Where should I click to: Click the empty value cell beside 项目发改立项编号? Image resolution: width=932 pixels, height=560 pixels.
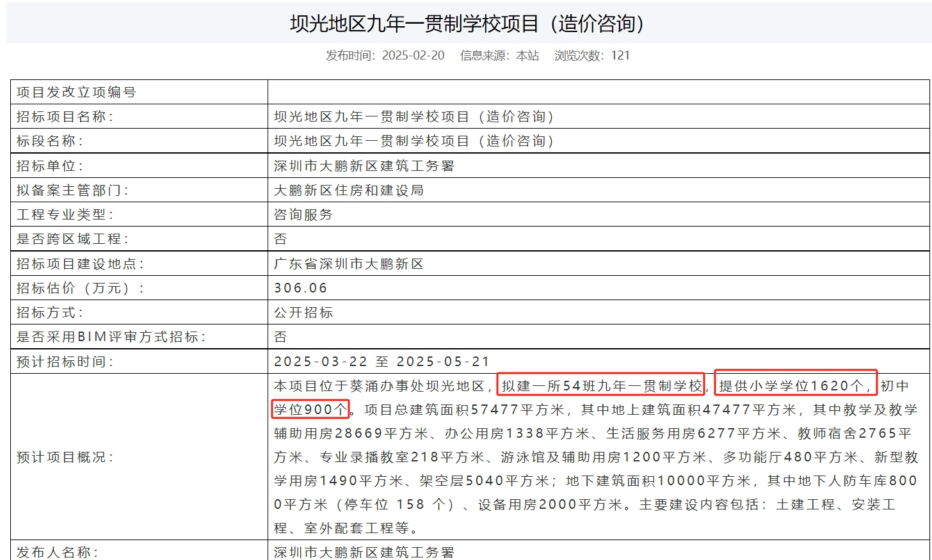pos(598,92)
